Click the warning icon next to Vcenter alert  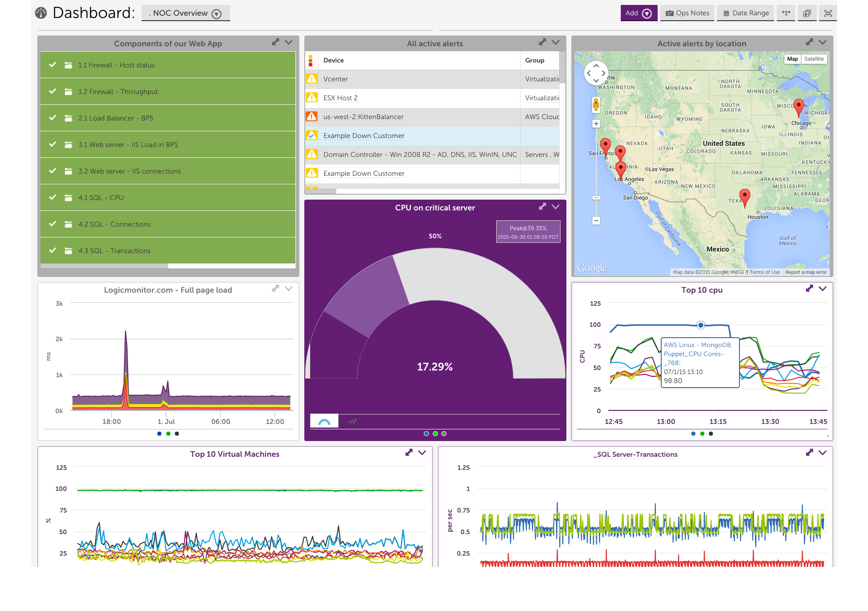pos(312,78)
